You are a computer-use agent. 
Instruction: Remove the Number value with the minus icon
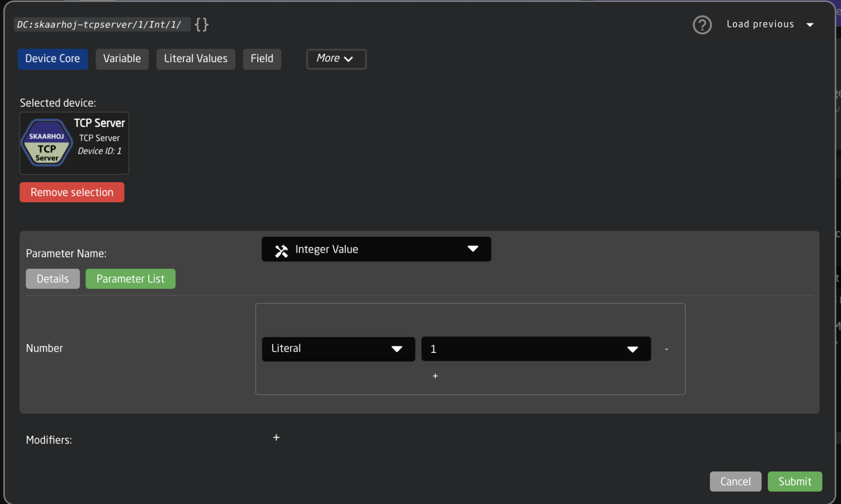pos(666,349)
